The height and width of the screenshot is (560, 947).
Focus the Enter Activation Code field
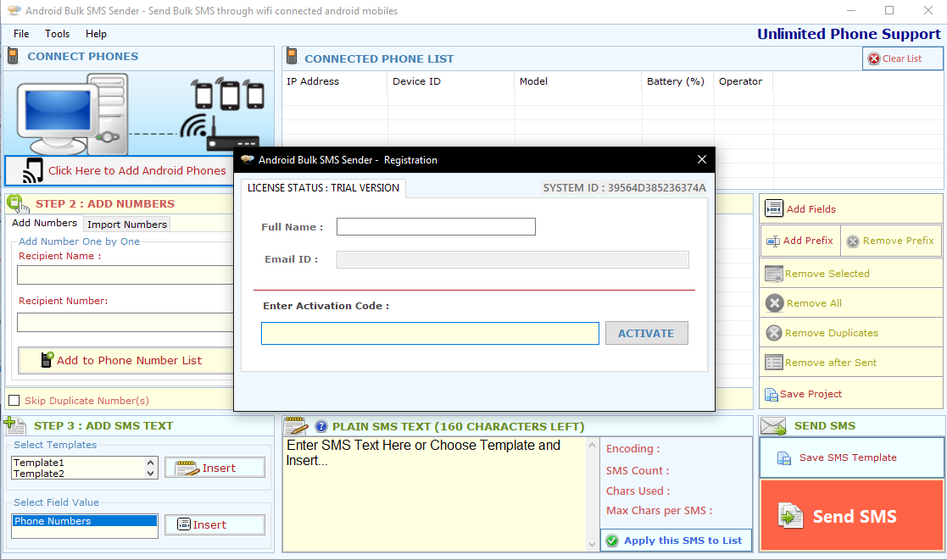[x=430, y=334]
